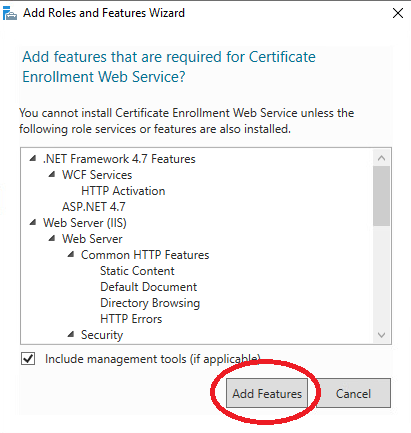
Task: Select Directory Browsing item
Action: tap(150, 303)
